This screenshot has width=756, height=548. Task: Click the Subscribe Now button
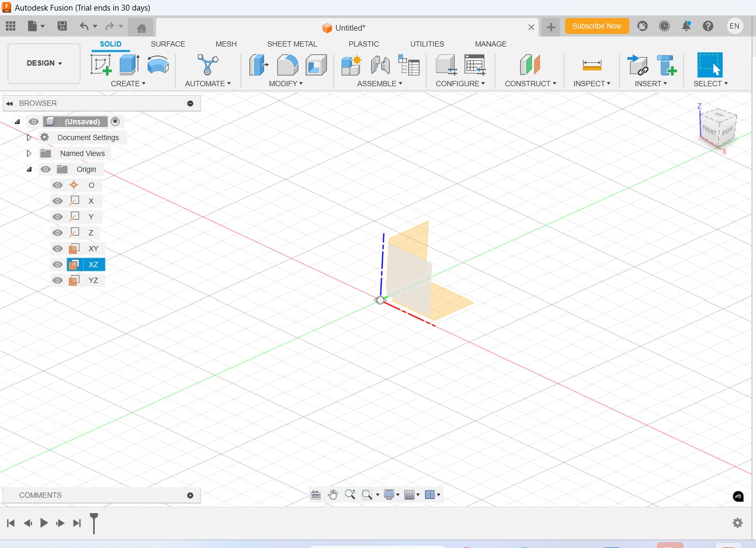click(x=597, y=26)
